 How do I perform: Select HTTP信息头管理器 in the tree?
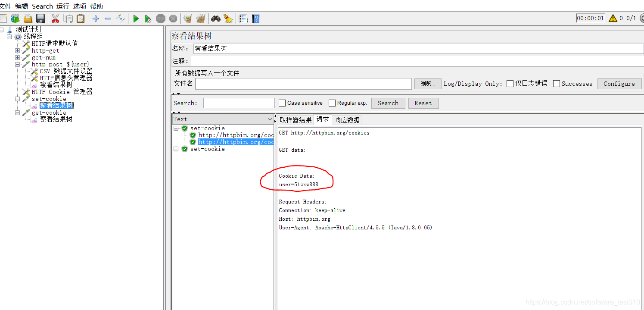point(66,78)
